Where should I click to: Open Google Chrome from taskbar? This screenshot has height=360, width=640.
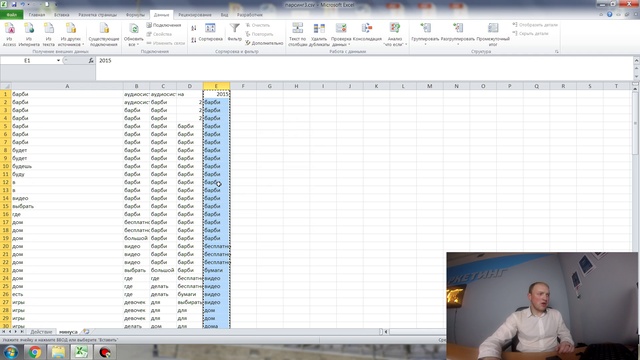pos(34,352)
